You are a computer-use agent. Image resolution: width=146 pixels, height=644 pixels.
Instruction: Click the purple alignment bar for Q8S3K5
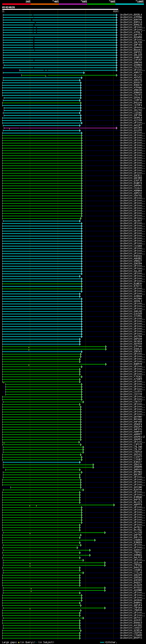point(60,128)
